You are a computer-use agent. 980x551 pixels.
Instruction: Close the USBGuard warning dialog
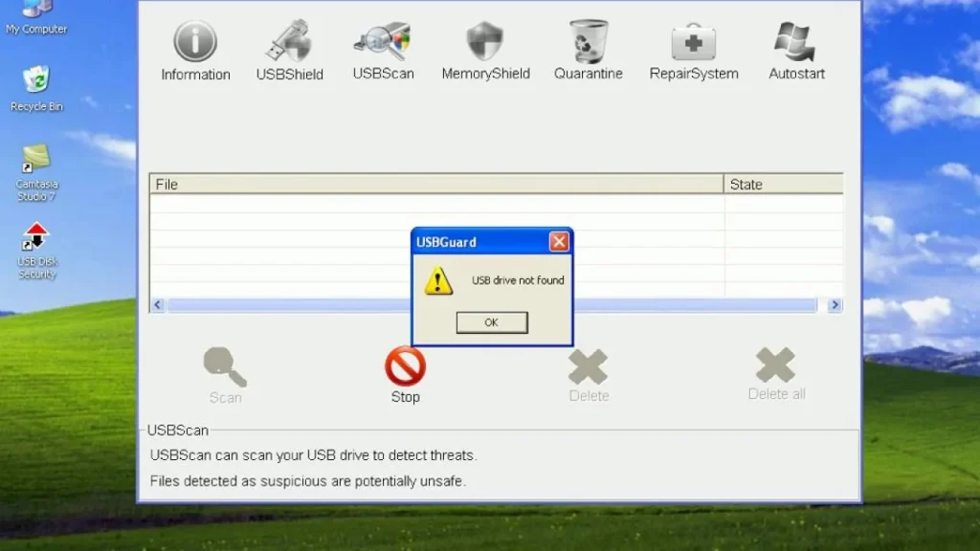pyautogui.click(x=559, y=242)
